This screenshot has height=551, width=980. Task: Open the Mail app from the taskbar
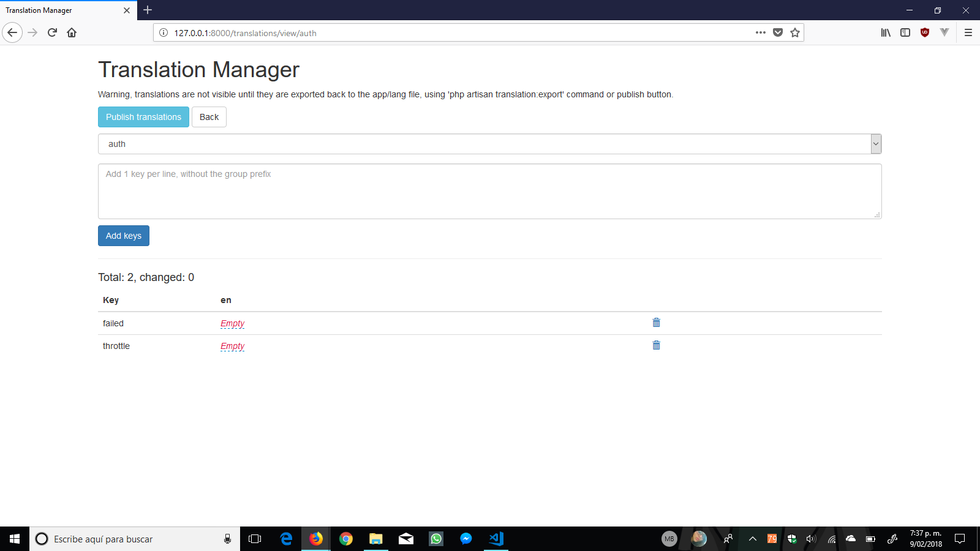(x=406, y=539)
